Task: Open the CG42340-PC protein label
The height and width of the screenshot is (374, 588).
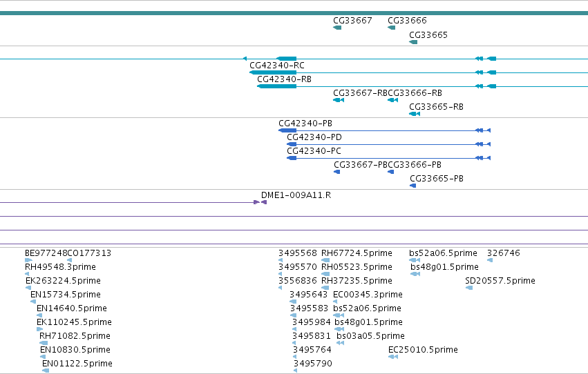Action: pyautogui.click(x=314, y=151)
